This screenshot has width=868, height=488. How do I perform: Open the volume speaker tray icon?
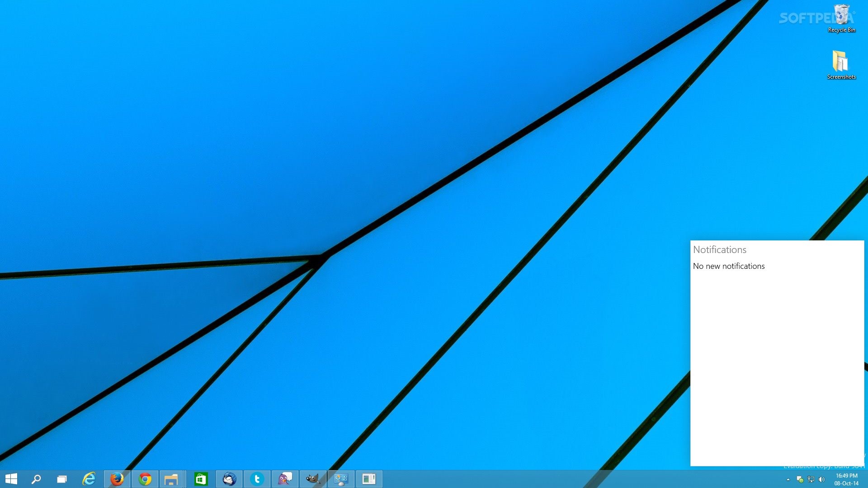coord(822,479)
